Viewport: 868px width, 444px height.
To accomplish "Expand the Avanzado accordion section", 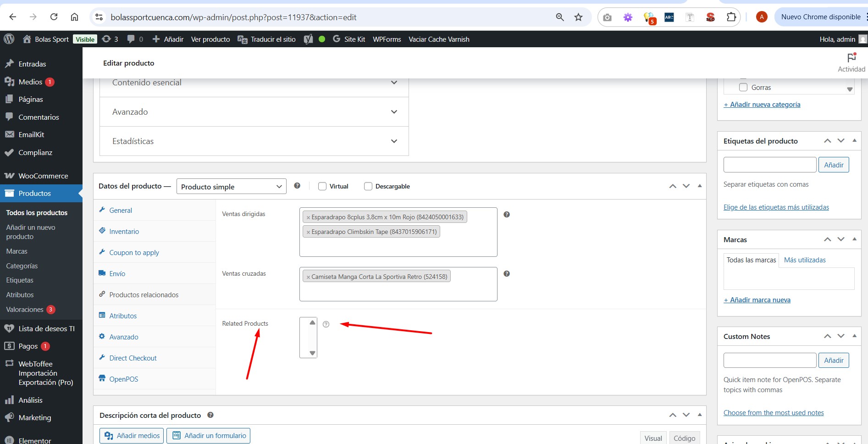I will pyautogui.click(x=254, y=112).
